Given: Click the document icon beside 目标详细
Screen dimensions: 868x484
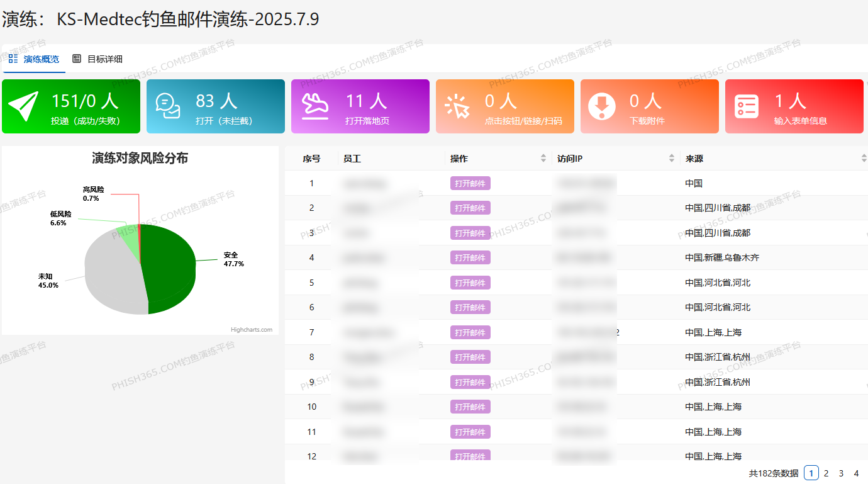Looking at the screenshot, I should click(77, 59).
